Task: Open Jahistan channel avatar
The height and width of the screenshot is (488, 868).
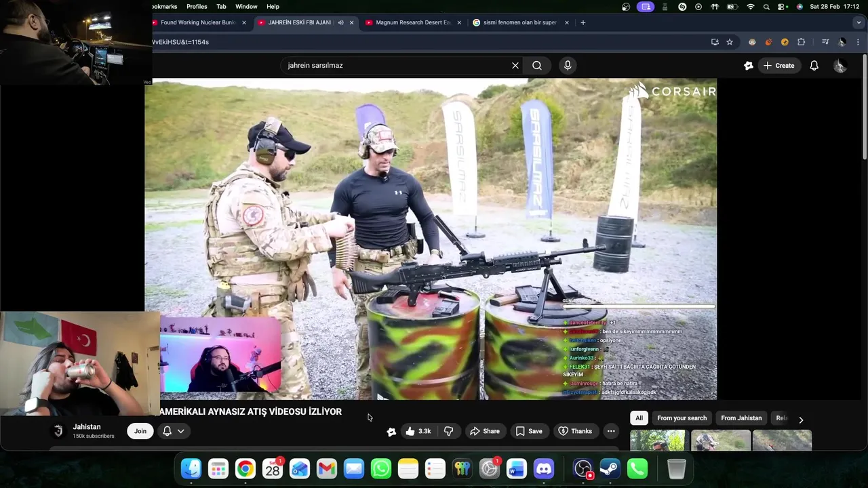Action: tap(58, 431)
